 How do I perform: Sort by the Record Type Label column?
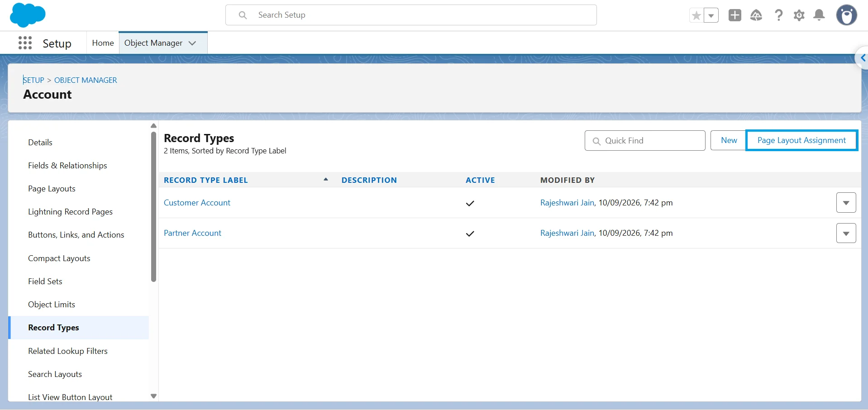tap(206, 180)
